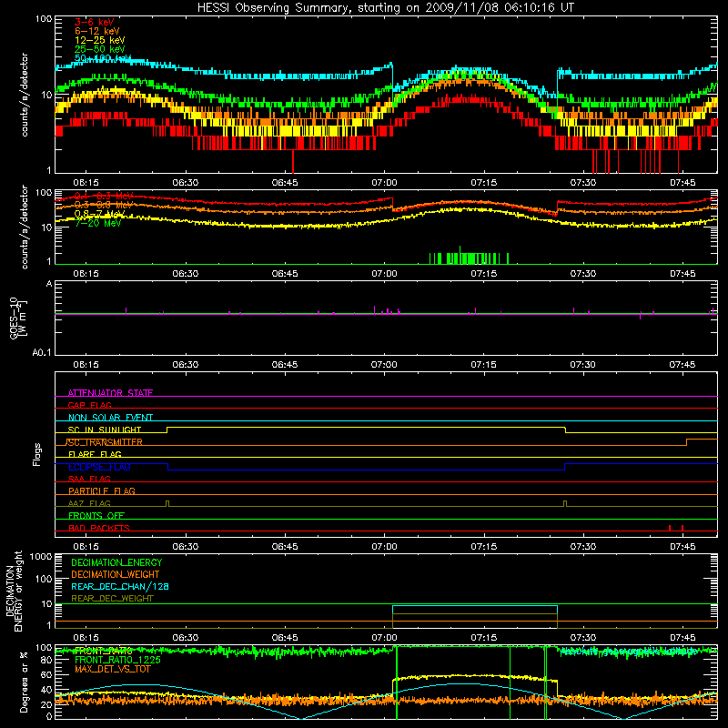Click the NON_SOLAR_EVENT flag label
The width and height of the screenshot is (728, 728).
110,418
